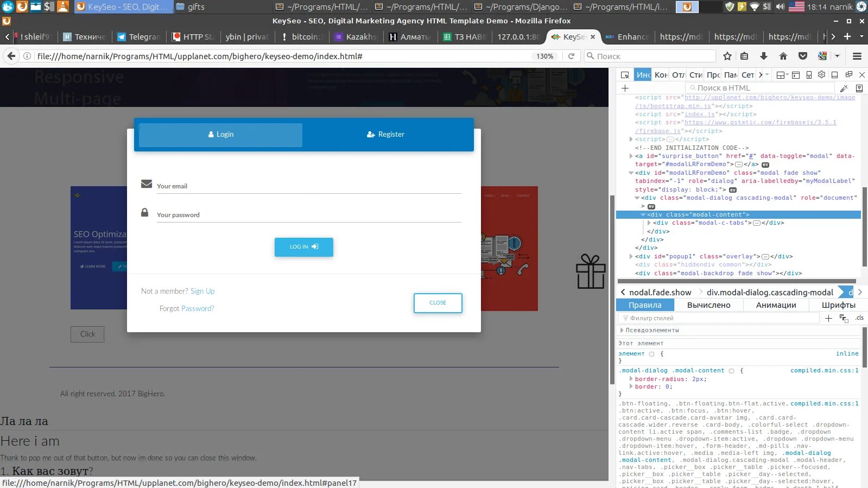Screen dimensions: 868x488
Task: Open DevTools settings gear
Action: tap(821, 75)
